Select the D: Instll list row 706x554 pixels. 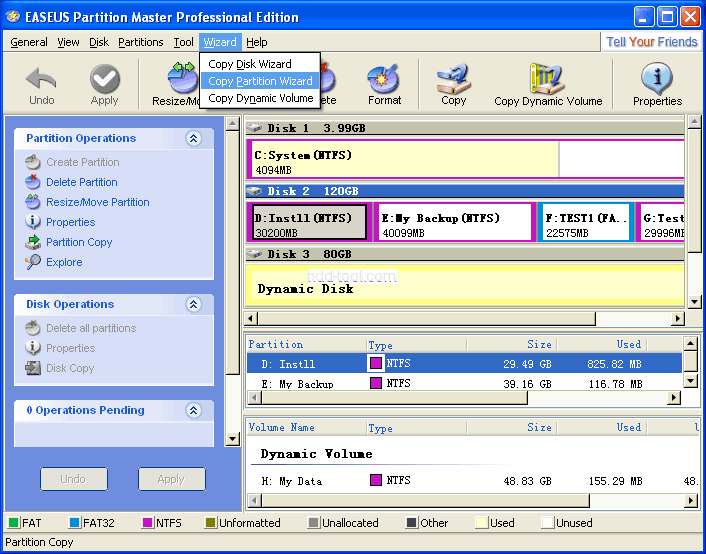(x=464, y=363)
